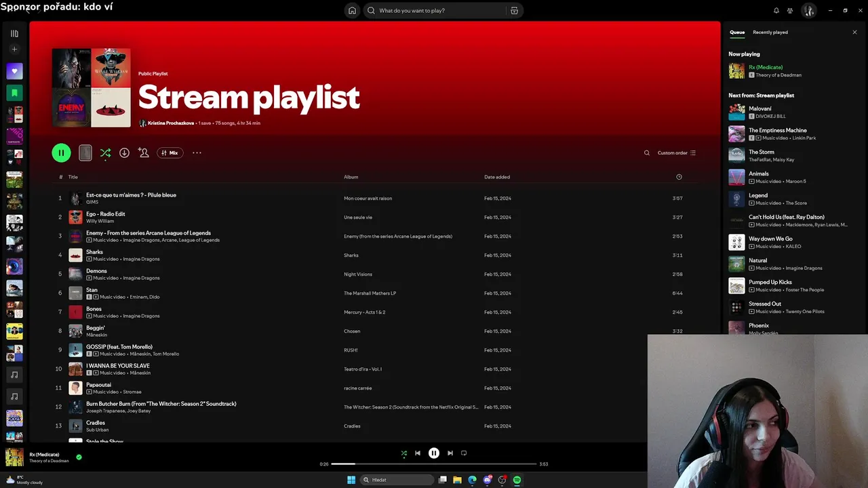Open Night Visions album link
Screen dimensions: 868x488
358,274
